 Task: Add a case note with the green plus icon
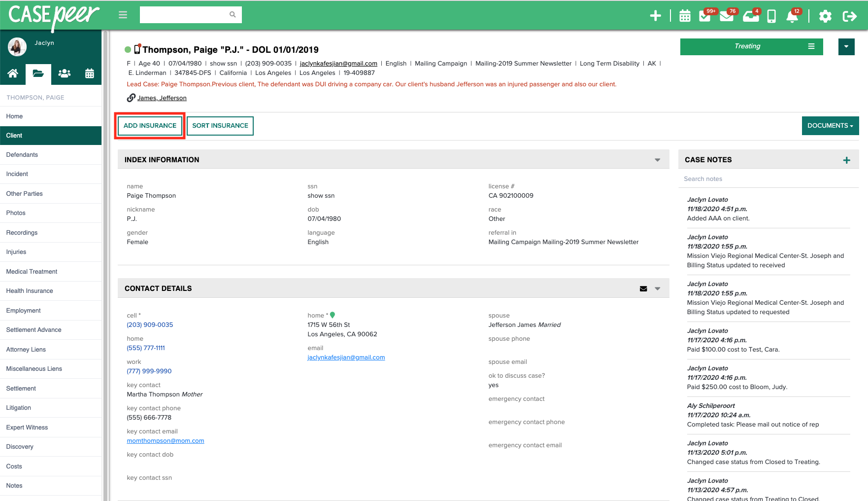847,160
